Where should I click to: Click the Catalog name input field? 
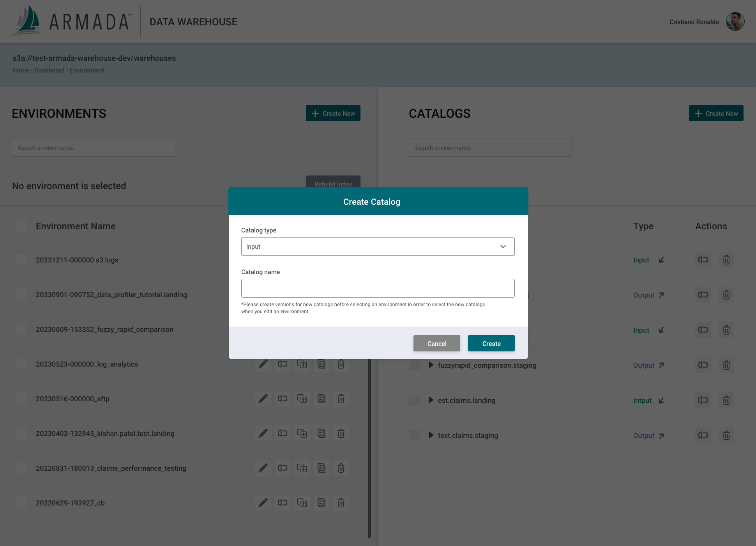click(x=377, y=288)
